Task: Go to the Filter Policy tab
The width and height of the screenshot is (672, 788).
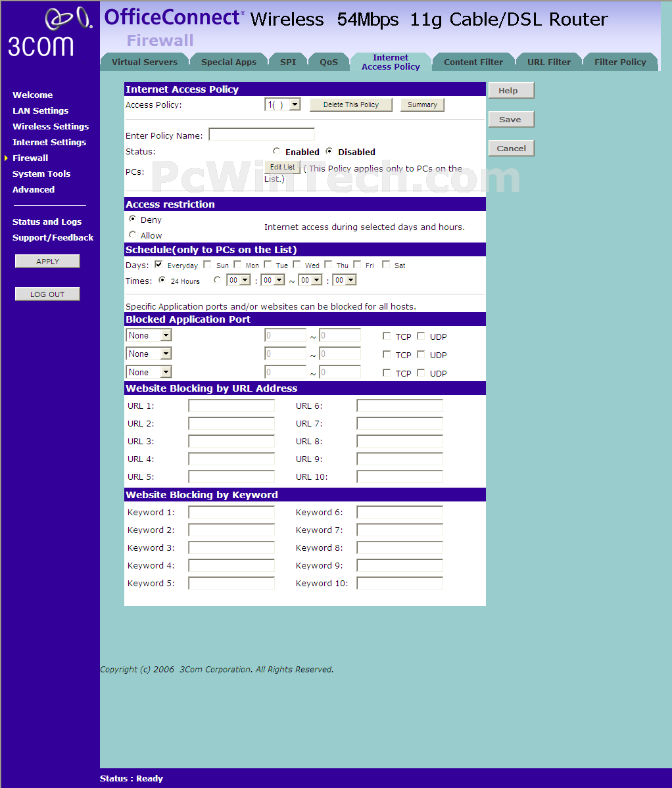Action: point(620,62)
